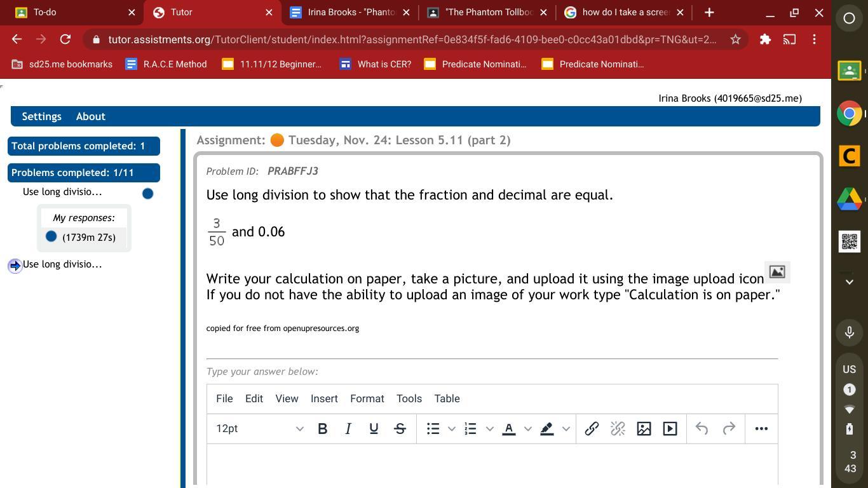Viewport: 868px width, 488px height.
Task: Apply text color with the A icon
Action: tap(509, 429)
